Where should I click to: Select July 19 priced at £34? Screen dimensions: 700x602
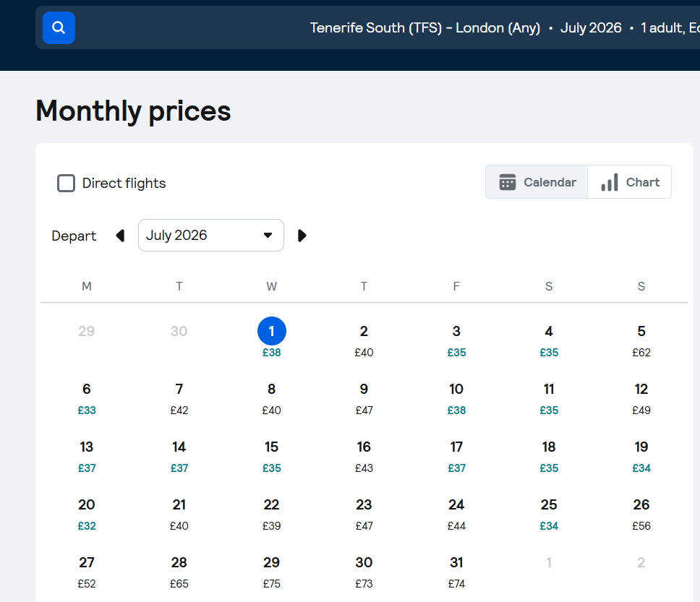[641, 455]
